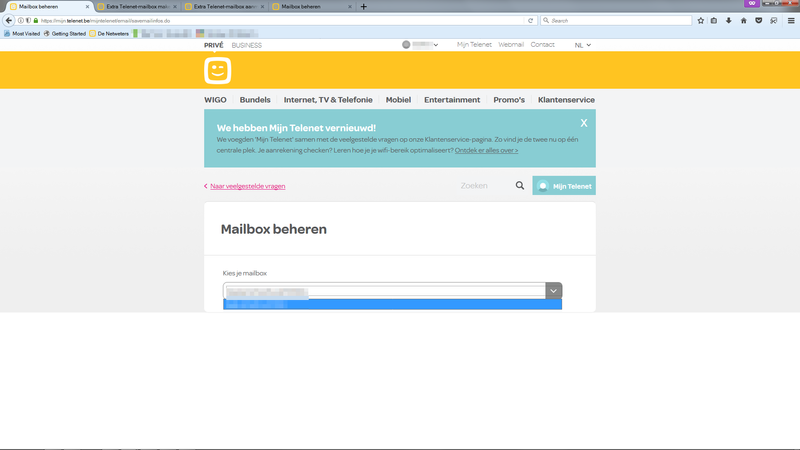Click the 'Mijn Telenet' top link
Screen dimensions: 800x450
click(x=474, y=45)
